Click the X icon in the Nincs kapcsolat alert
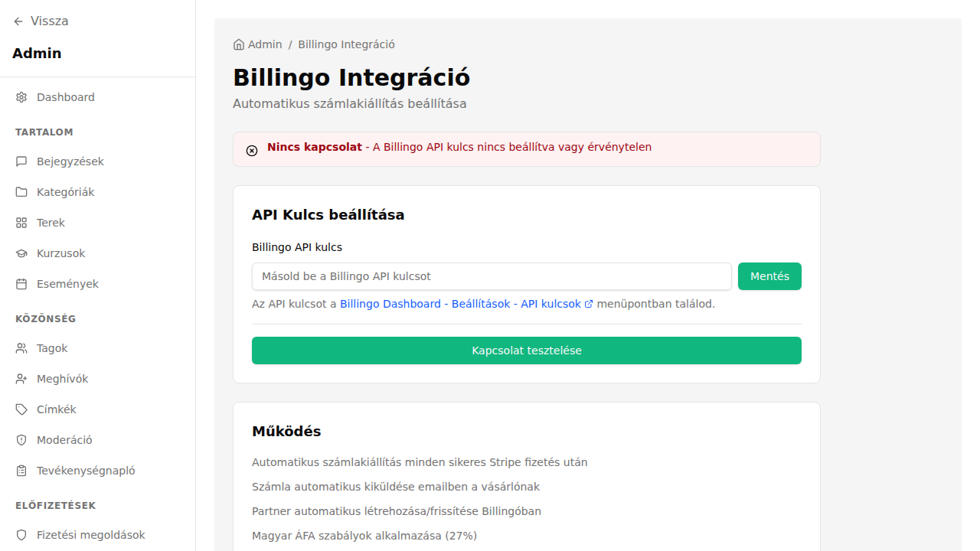The image size is (980, 551). [x=252, y=150]
